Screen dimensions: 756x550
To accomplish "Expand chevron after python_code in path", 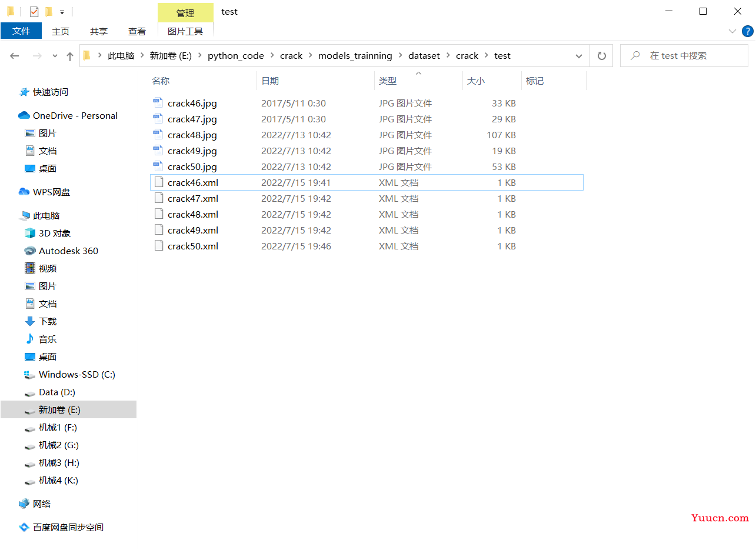I will (x=272, y=56).
